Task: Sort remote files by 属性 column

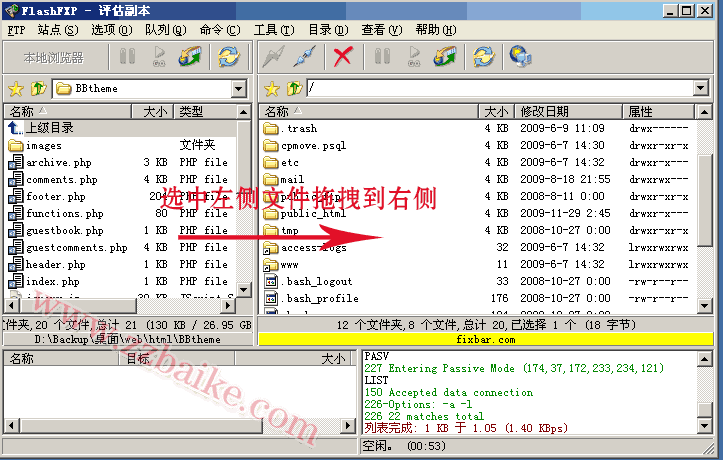Action: click(x=658, y=111)
